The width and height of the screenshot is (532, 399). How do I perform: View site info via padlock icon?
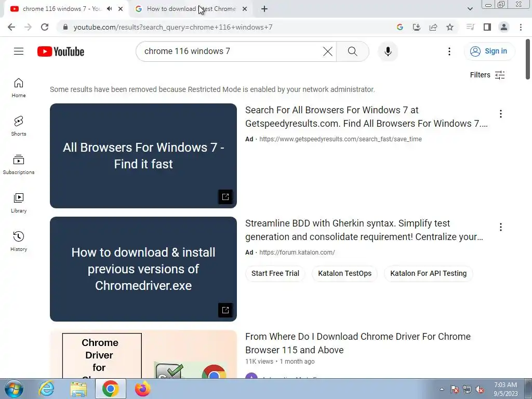(65, 27)
